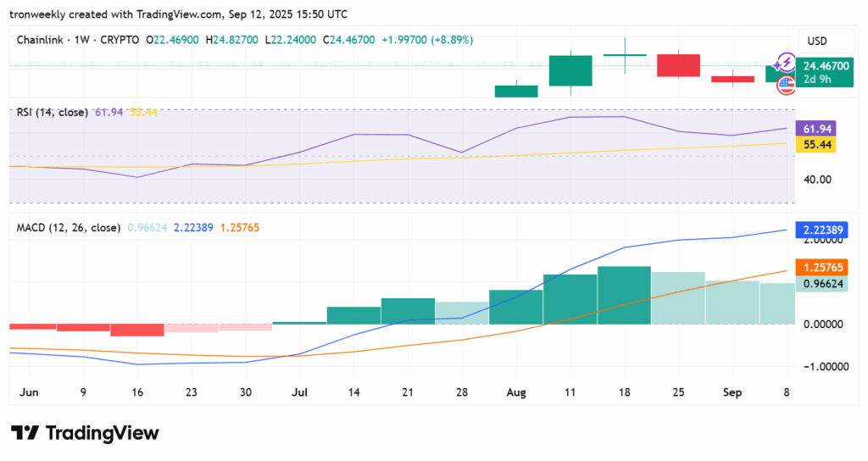Click the yellow RSI average value in legend
This screenshot has height=461, width=868.
[x=143, y=113]
